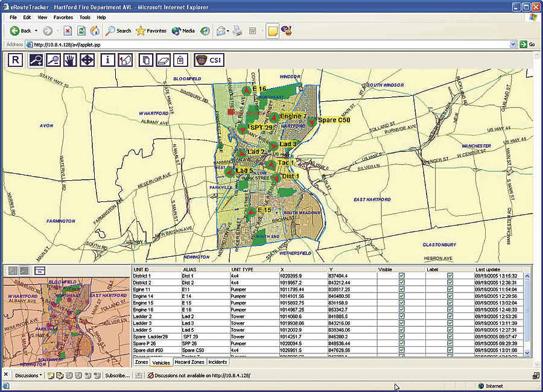Open the CSI badge button
Screen dimensions: 543x392
[x=208, y=60]
